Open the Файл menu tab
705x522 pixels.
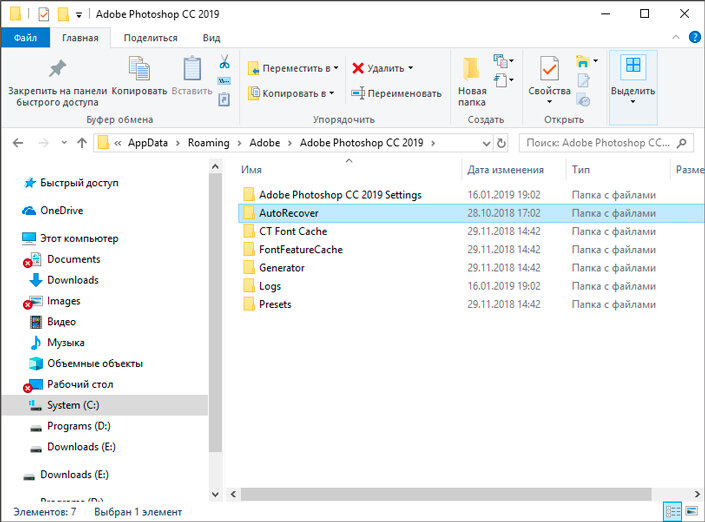[25, 38]
